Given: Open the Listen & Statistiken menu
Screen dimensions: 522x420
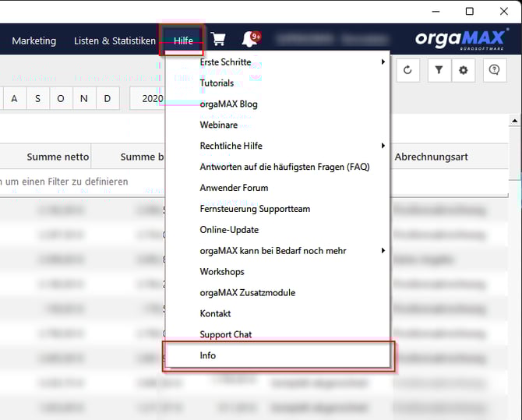Looking at the screenshot, I should point(115,41).
